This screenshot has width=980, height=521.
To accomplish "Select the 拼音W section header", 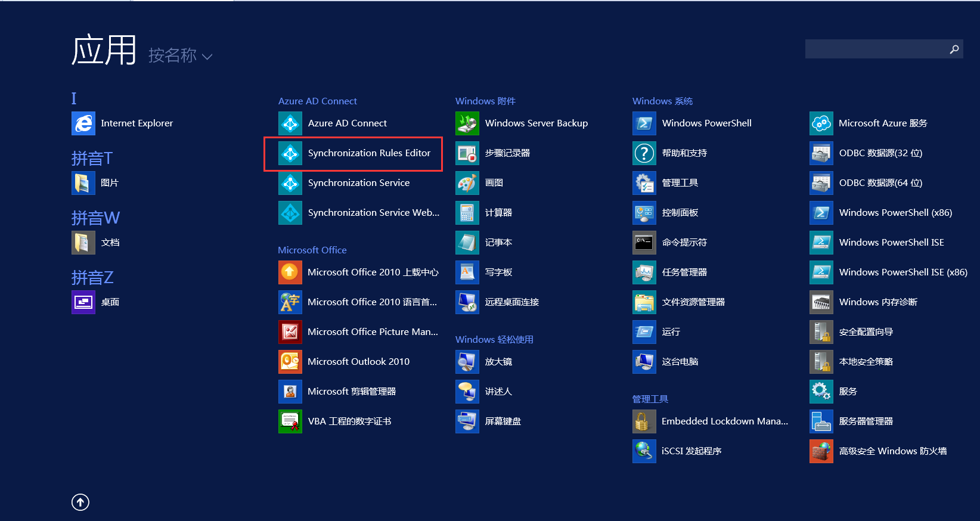I will tap(95, 218).
